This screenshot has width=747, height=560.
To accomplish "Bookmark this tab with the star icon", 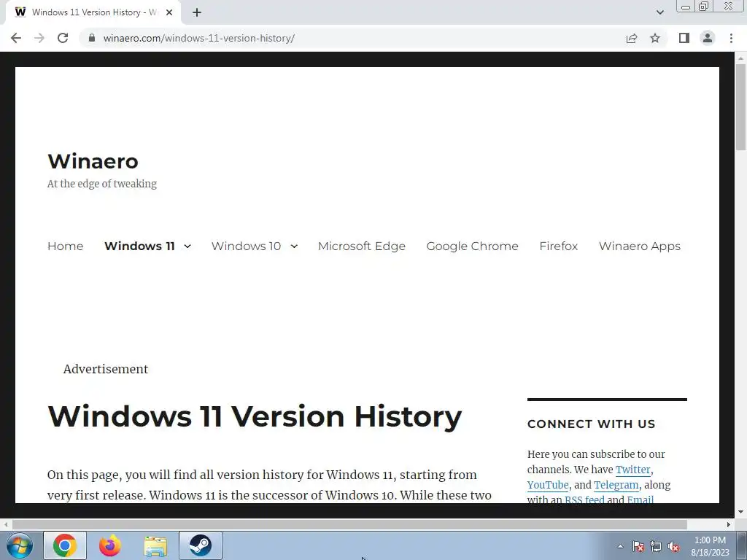I will tap(655, 38).
